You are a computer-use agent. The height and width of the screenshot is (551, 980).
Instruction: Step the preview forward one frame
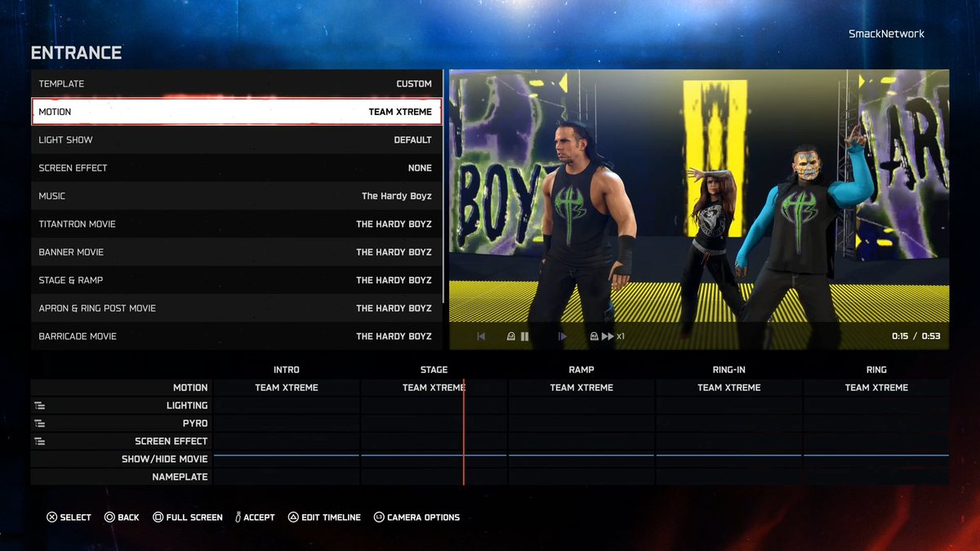[562, 336]
